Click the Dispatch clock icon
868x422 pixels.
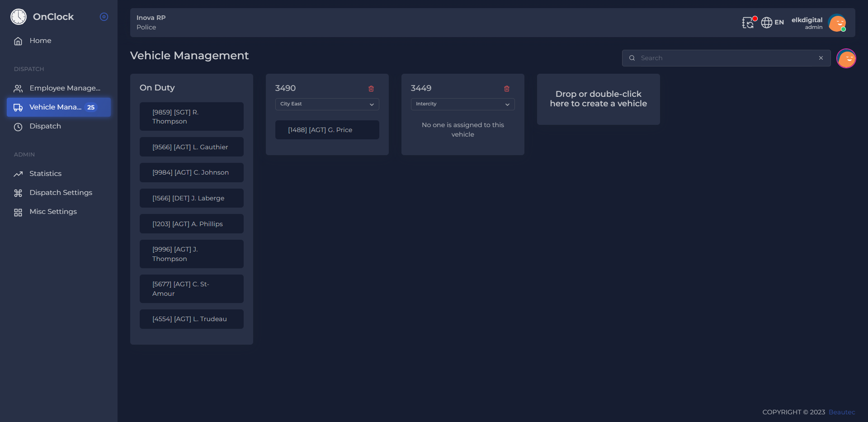pos(18,127)
